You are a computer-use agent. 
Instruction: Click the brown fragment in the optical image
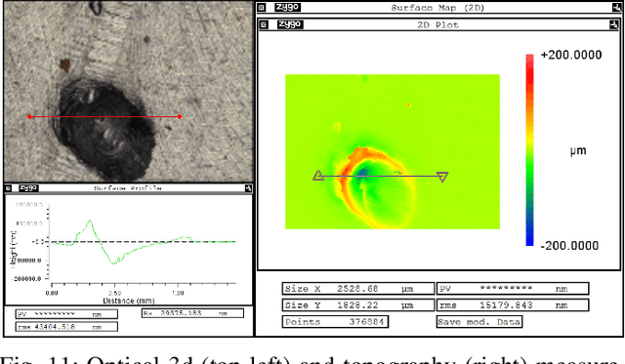(x=65, y=65)
